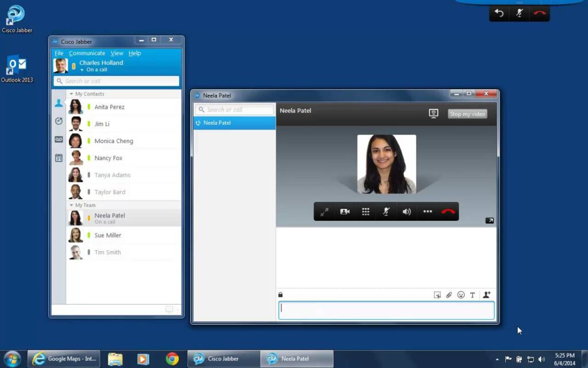Screen dimensions: 588x368
Task: Open the Meetings calendar tab in Jabber sidebar
Action: click(59, 158)
